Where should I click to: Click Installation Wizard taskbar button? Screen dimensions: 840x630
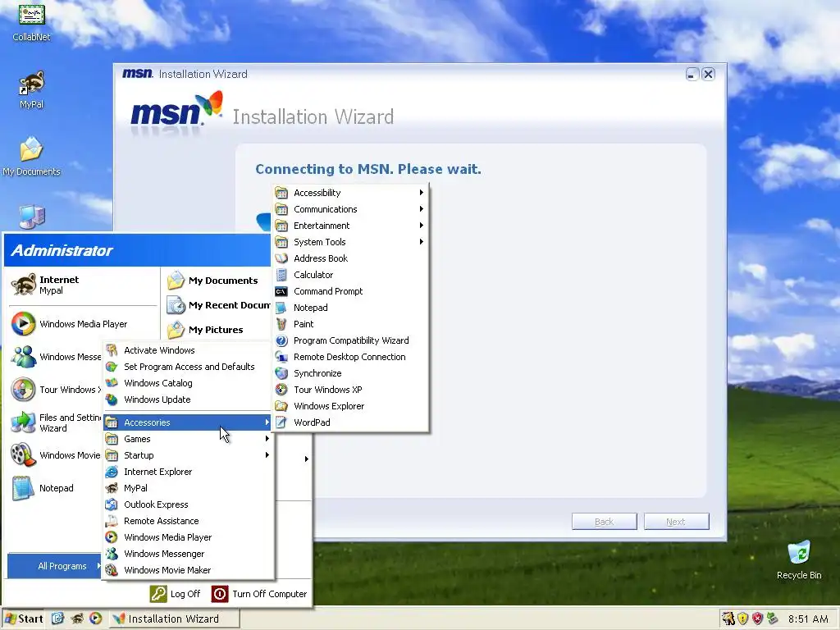pos(174,619)
